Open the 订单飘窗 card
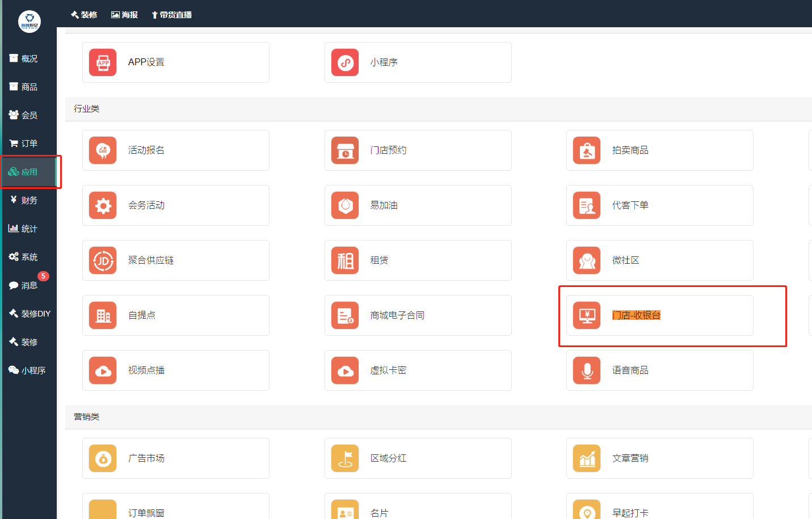This screenshot has width=812, height=519. point(176,507)
